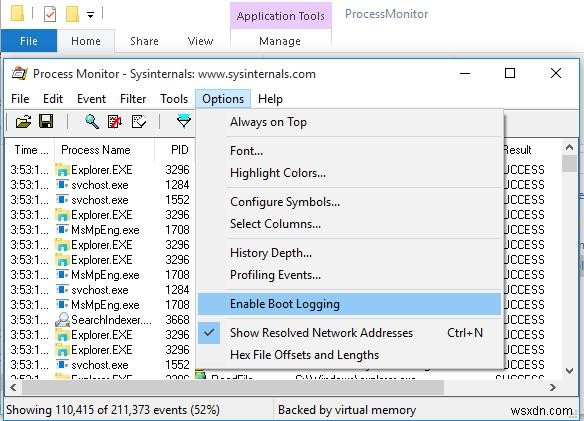
Task: Click the folder icon at far left of Explorer title bar
Action: coord(18,13)
